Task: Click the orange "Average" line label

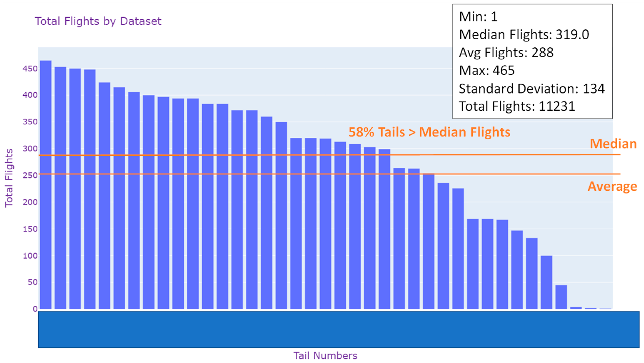Action: coord(612,186)
